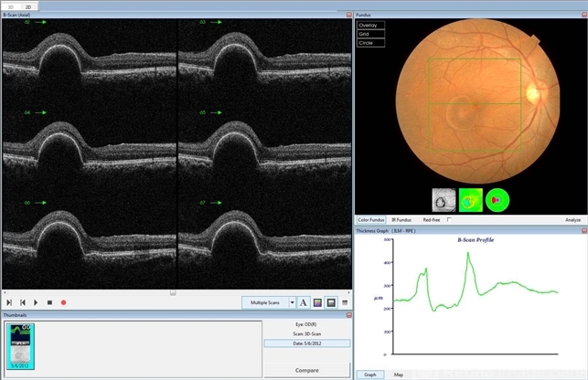The width and height of the screenshot is (588, 380).
Task: Toggle the Overlay option on the fundus
Action: coord(370,26)
